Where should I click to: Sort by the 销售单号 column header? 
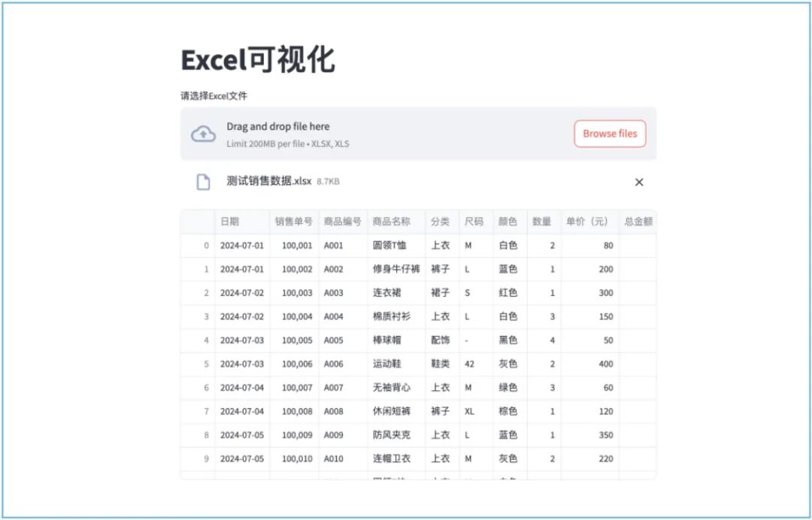pyautogui.click(x=294, y=222)
